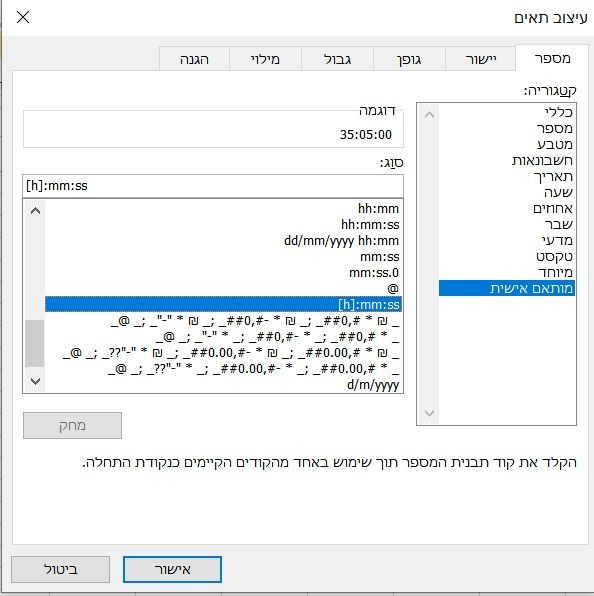Open the הגנה tab

[194, 59]
